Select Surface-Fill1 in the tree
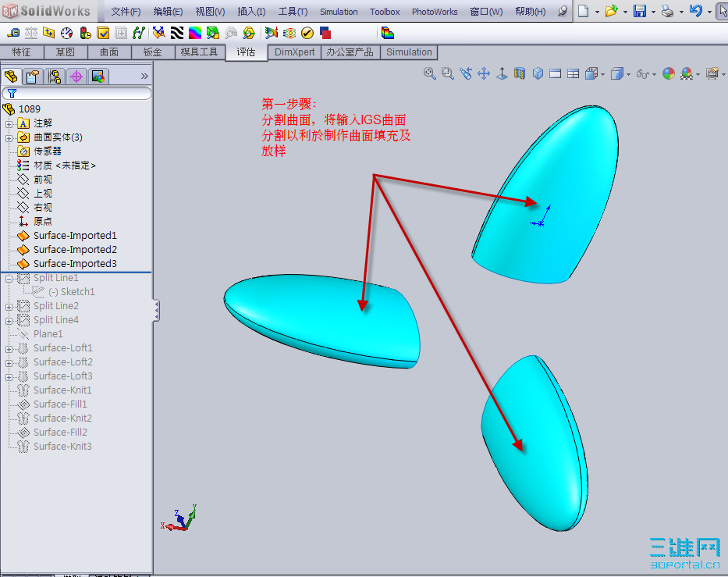 point(60,404)
